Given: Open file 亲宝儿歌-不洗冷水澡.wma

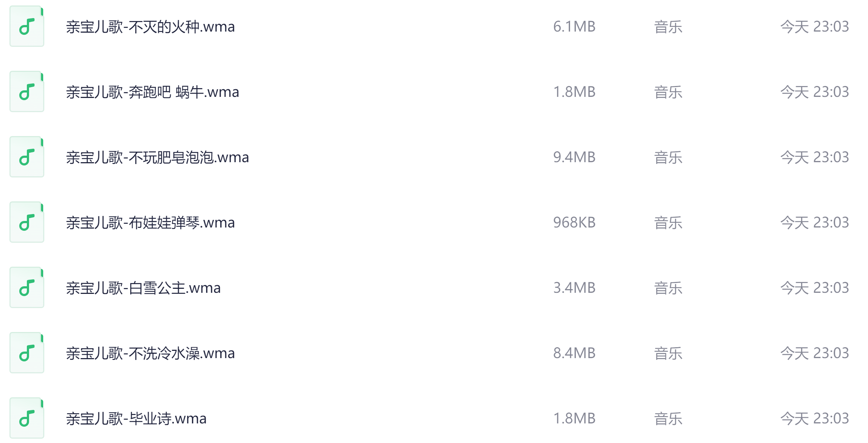Looking at the screenshot, I should 150,353.
